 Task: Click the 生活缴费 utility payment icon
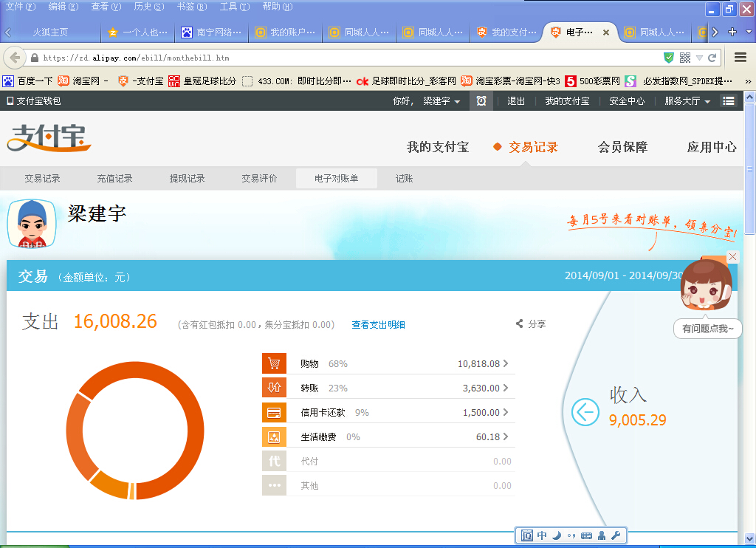pos(274,437)
